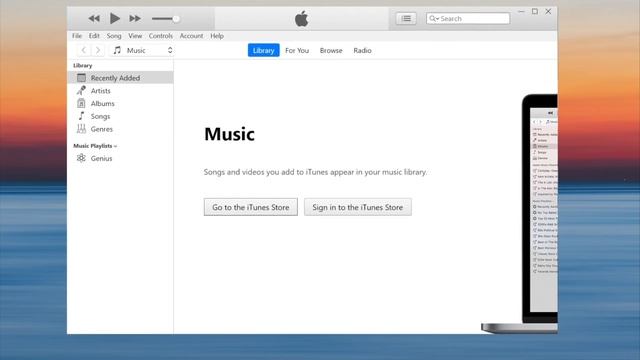Click Go to the iTunes Store button

(x=251, y=207)
